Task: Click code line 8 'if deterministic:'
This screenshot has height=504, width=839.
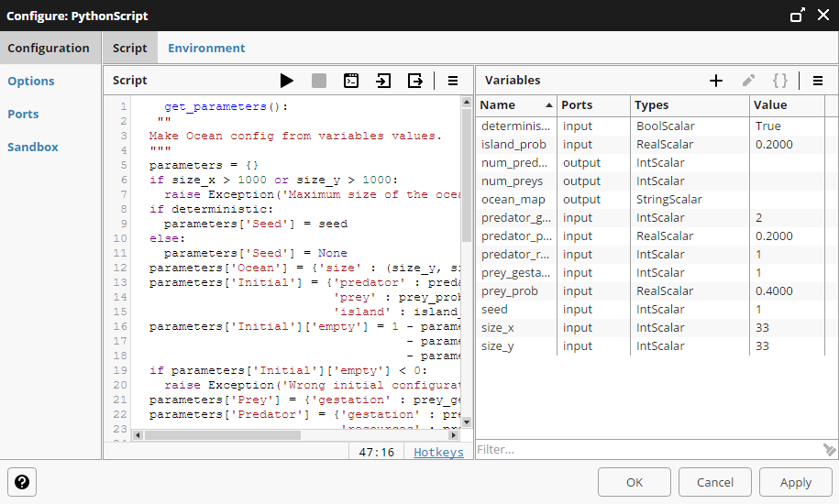Action: tap(211, 209)
